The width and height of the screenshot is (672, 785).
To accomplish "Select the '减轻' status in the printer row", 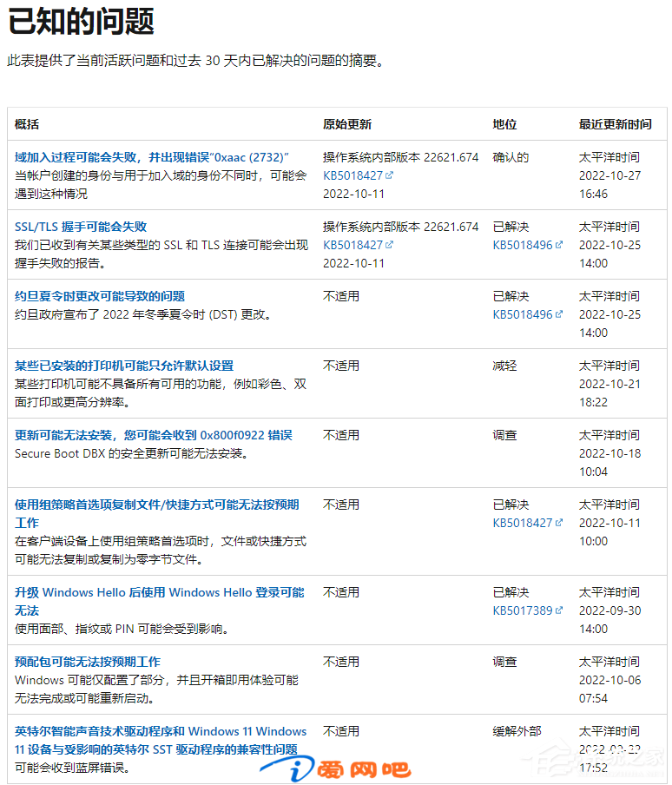I will pos(504,366).
